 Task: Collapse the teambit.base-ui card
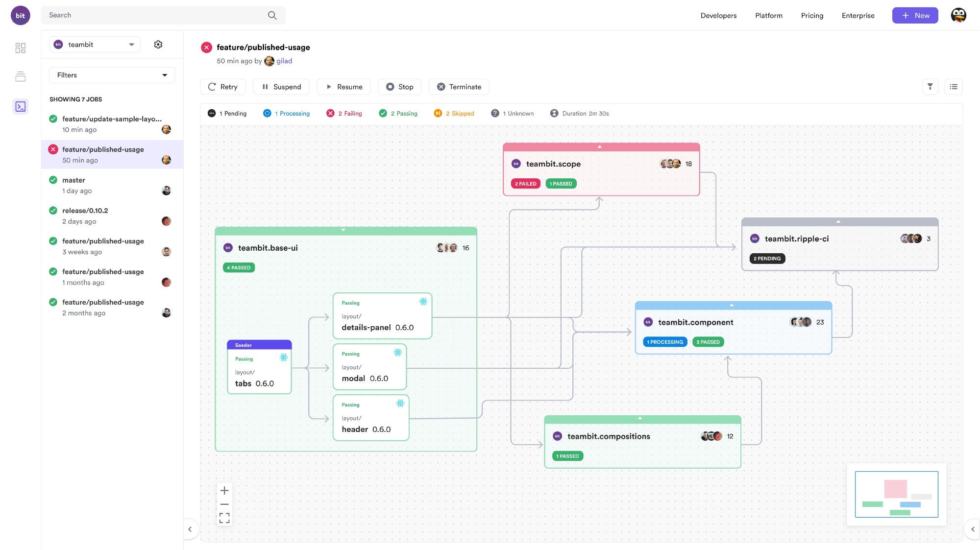(343, 230)
